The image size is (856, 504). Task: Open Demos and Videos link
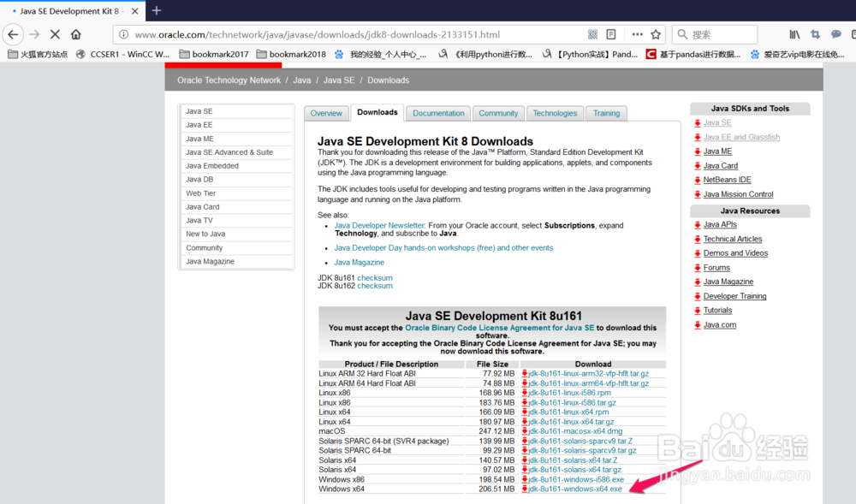(x=735, y=253)
